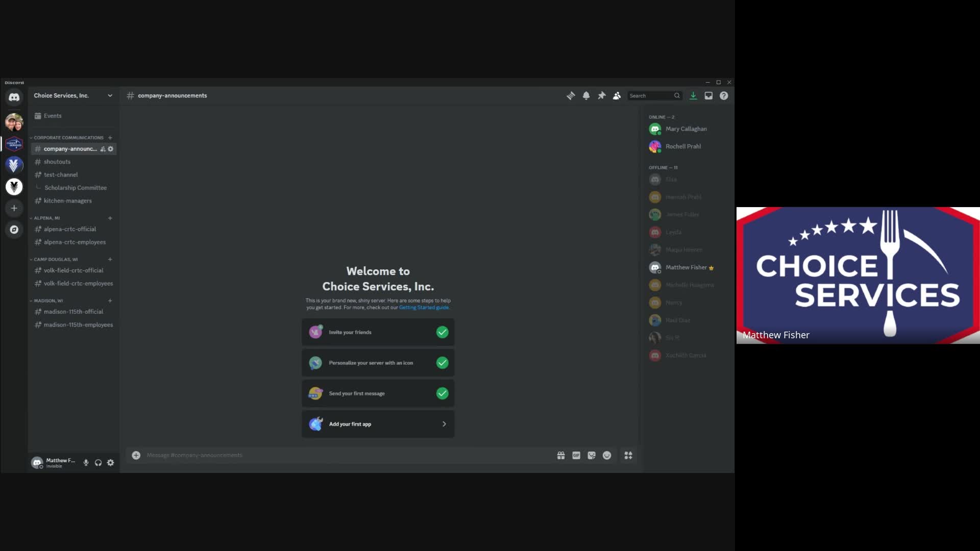Screen dimensions: 980x551
Task: Click Add a Server plus icon
Action: (x=14, y=208)
